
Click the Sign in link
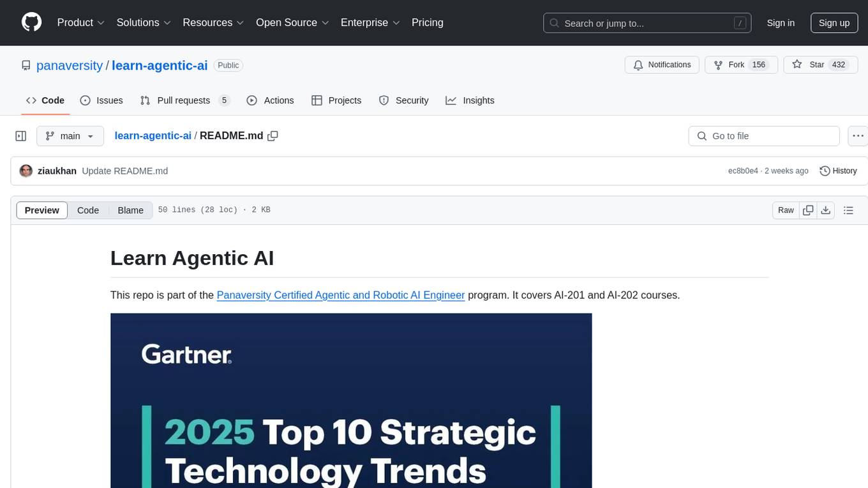[x=781, y=23]
